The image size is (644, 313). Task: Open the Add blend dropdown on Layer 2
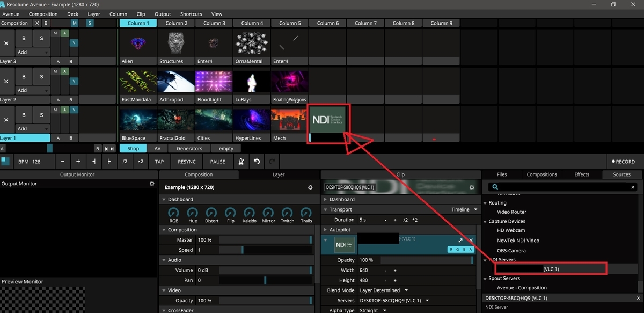click(x=33, y=90)
